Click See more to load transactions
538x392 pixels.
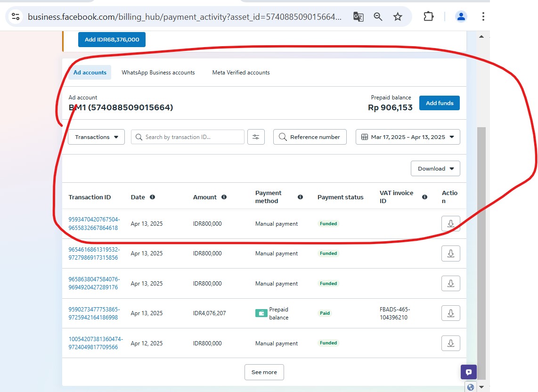tap(264, 372)
